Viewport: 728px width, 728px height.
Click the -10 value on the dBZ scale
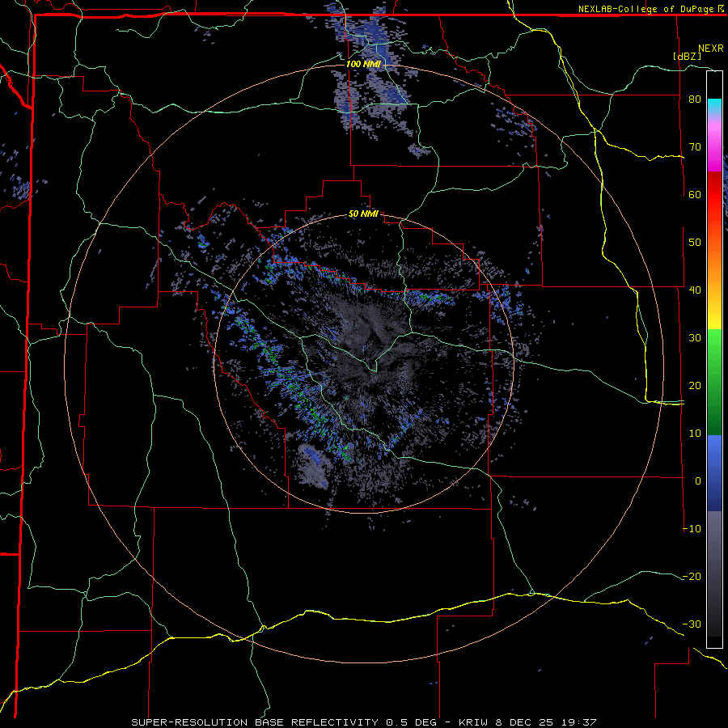point(692,529)
